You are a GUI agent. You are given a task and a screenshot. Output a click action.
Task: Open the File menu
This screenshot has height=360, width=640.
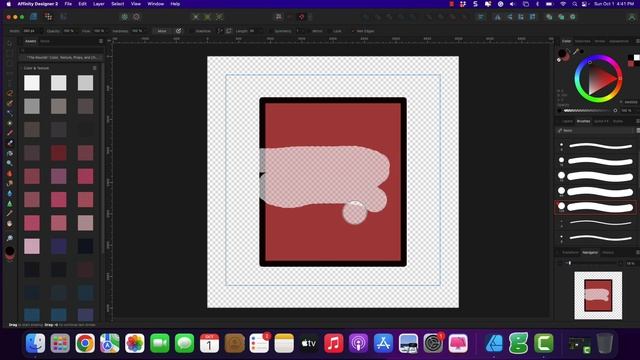(68, 4)
